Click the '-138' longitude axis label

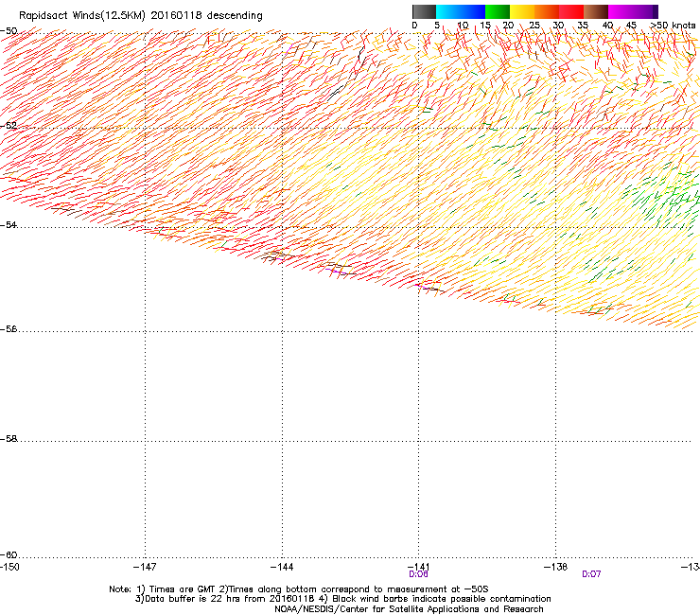[x=556, y=567]
